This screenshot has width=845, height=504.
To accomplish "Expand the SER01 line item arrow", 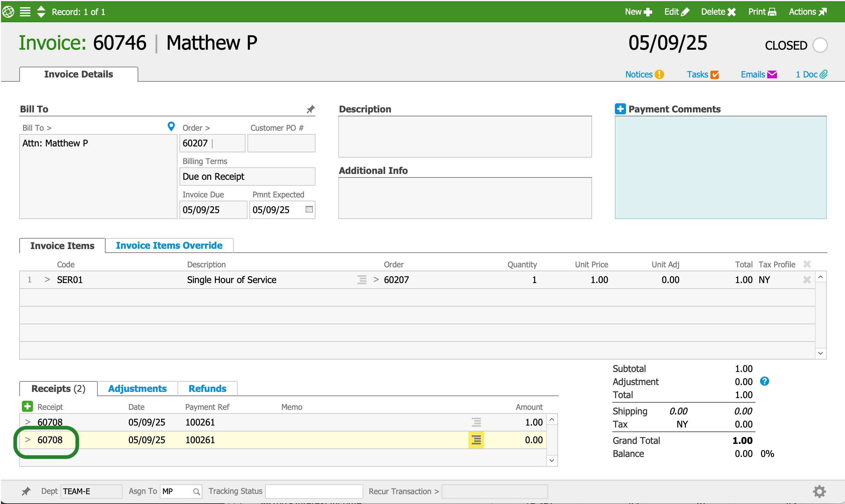I will coord(47,279).
